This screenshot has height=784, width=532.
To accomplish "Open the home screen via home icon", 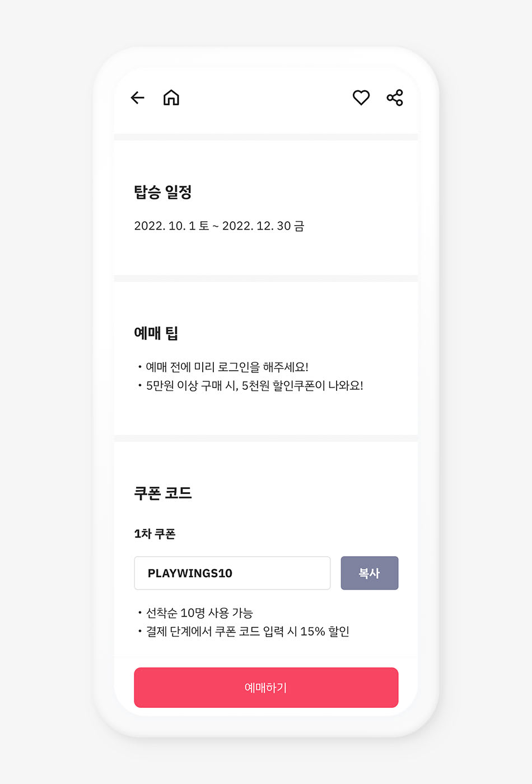I will pos(170,97).
